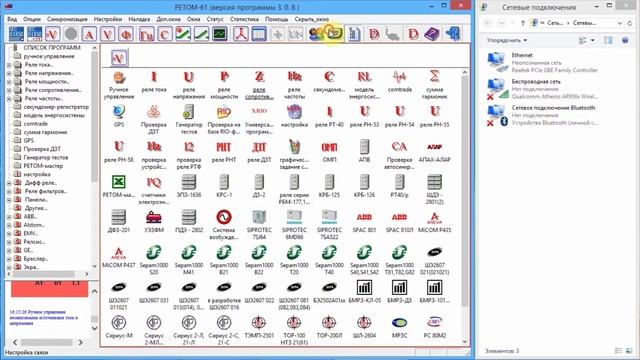Open the реле тока icon
This screenshot has height=360, width=640.
[x=154, y=82]
